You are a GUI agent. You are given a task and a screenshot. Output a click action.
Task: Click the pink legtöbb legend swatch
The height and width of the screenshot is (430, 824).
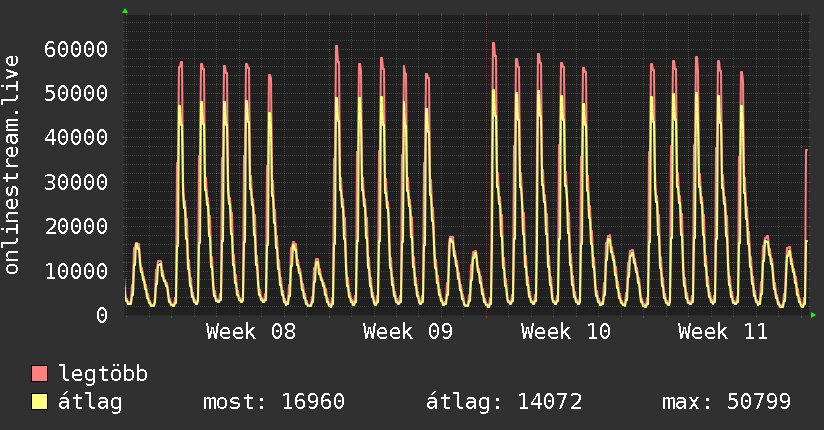pos(39,373)
